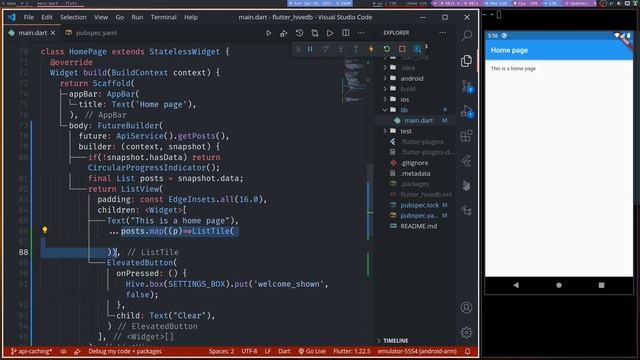Change indentation via Spaces: 2

222,351
